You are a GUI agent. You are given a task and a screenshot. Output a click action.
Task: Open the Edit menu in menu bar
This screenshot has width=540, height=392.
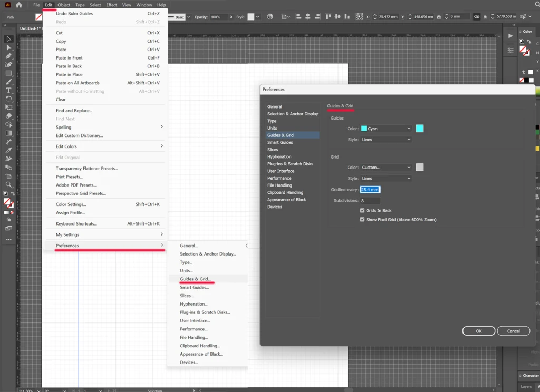[x=49, y=5]
